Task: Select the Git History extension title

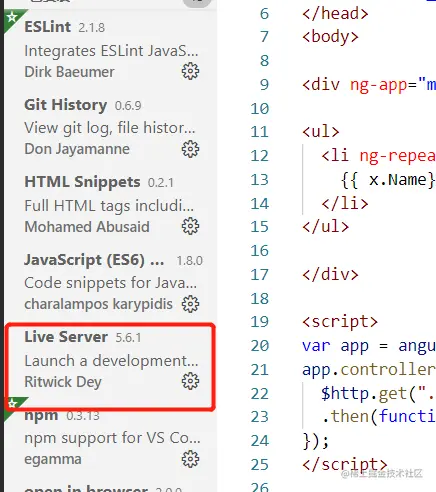Action: tap(66, 105)
